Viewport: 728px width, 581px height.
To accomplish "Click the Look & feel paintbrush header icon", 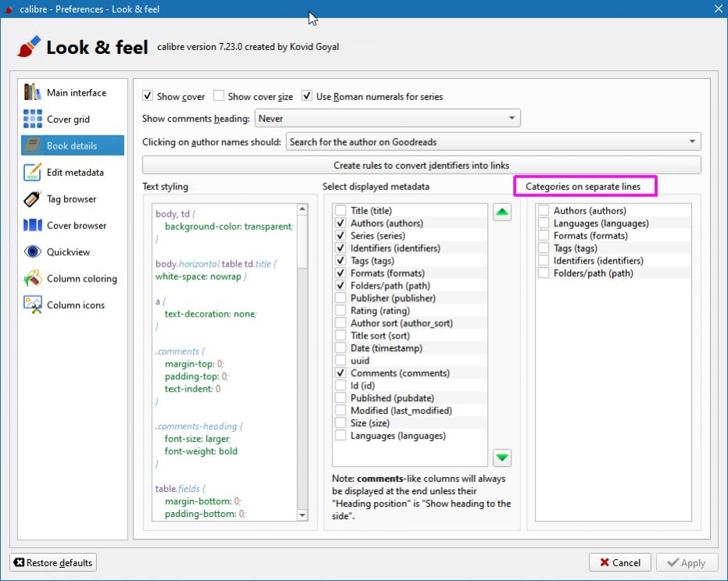I will pyautogui.click(x=29, y=46).
